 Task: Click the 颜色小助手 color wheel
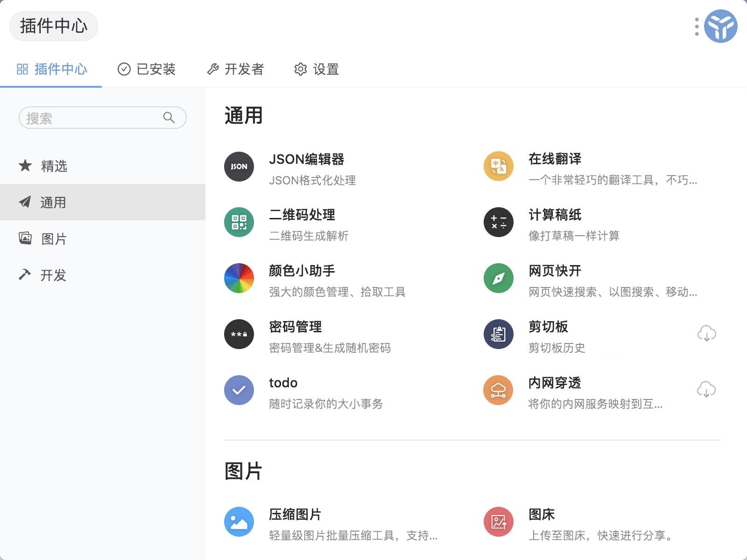(x=239, y=278)
